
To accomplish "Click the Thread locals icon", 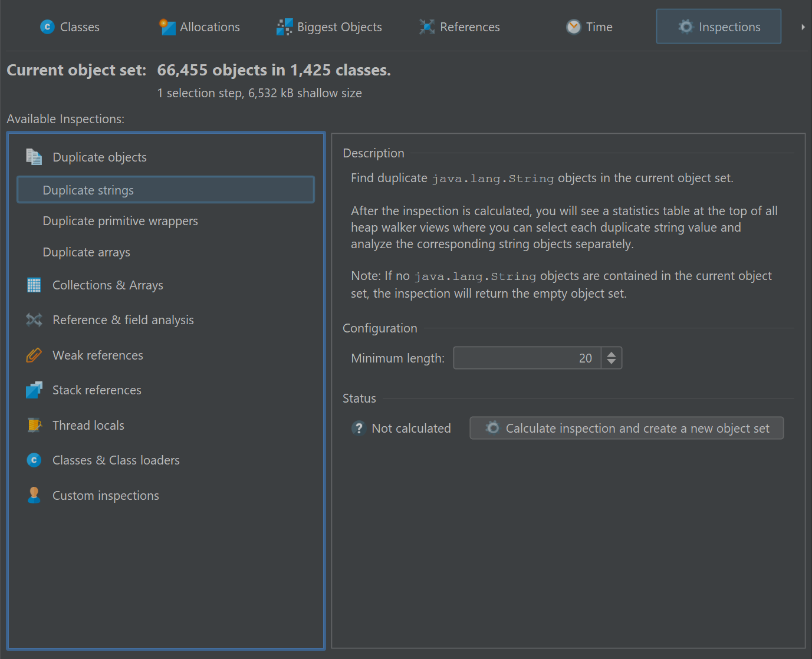I will 34,425.
